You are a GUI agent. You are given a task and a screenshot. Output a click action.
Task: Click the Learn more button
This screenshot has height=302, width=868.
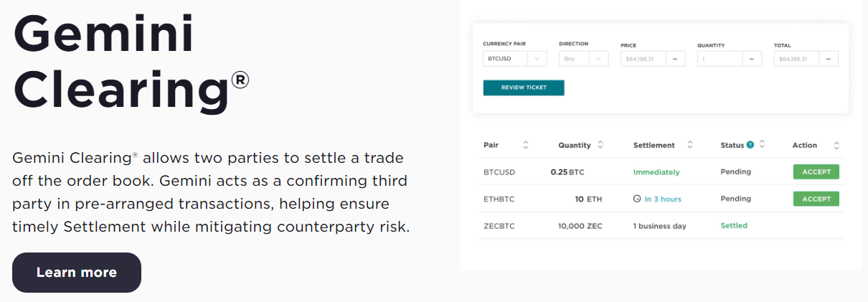coord(77,273)
